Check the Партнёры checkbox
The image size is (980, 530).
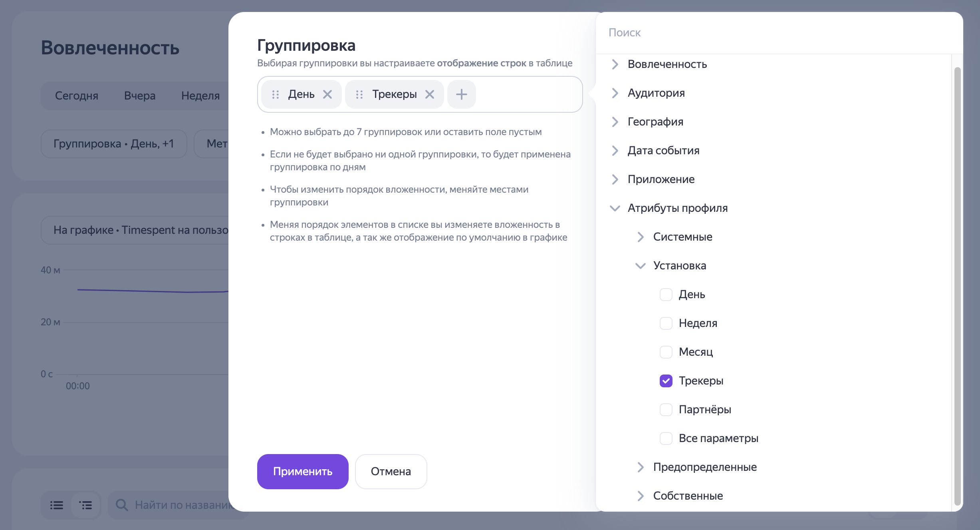click(666, 410)
